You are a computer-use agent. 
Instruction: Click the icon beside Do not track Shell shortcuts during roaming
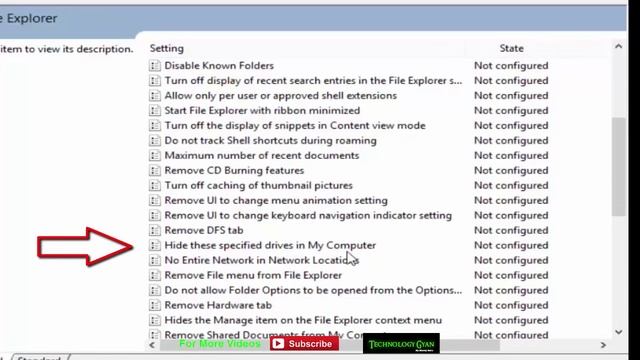155,140
